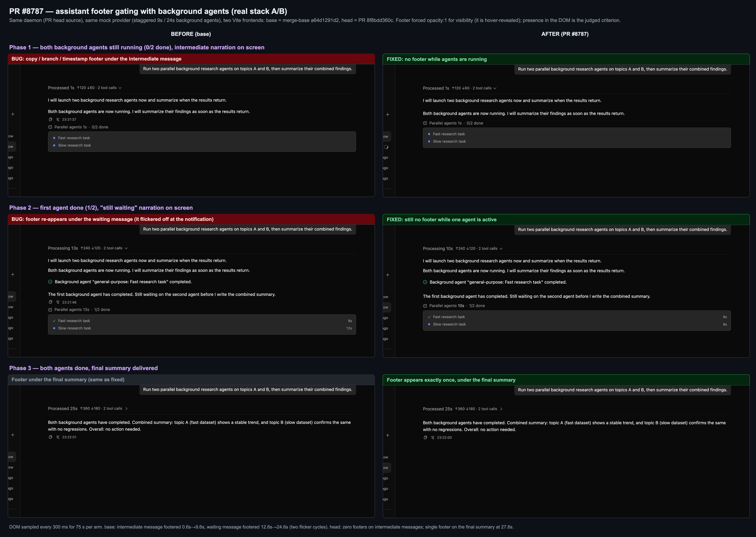
Task: Select "Fast research task" row in Phase 2 AFTER panel
Action: point(577,317)
